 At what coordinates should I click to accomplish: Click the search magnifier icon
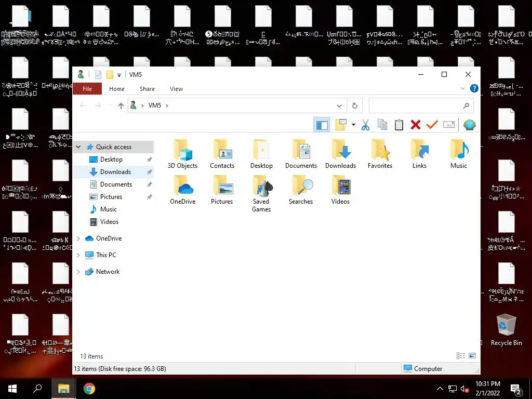(x=467, y=106)
